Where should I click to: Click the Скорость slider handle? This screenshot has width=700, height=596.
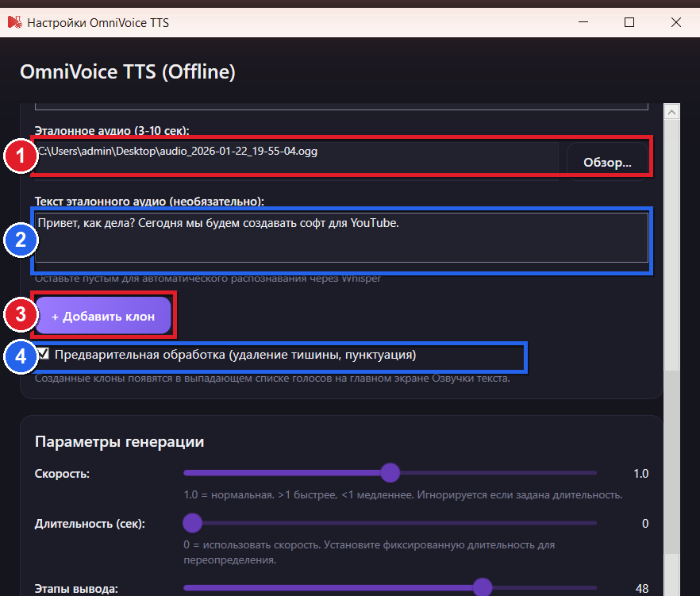coord(390,473)
